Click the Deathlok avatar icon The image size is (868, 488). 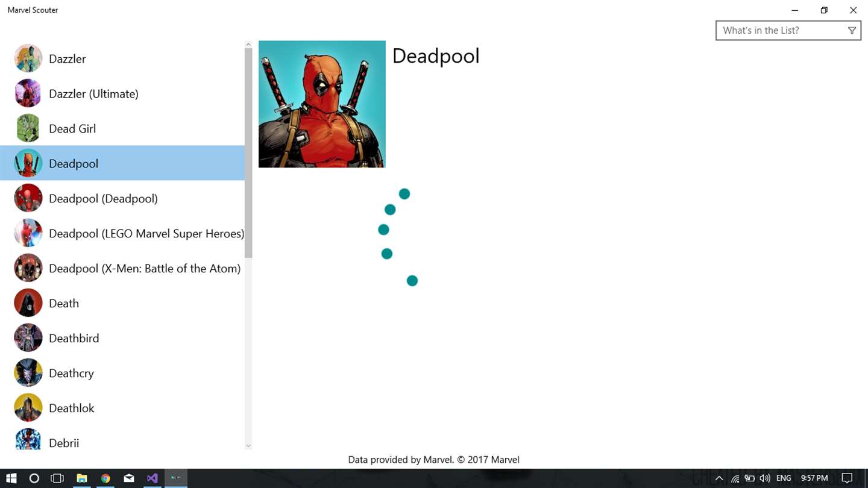[x=28, y=408]
